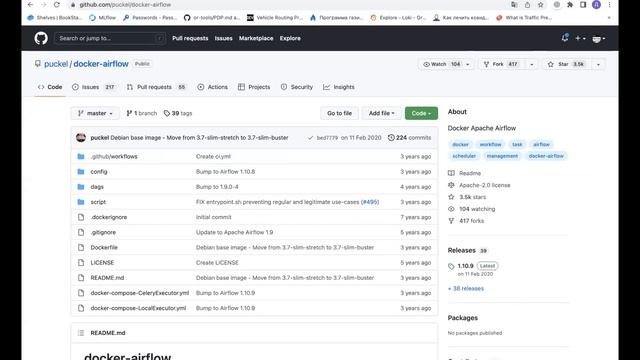
Task: Open the + 38 releases link
Action: [466, 288]
